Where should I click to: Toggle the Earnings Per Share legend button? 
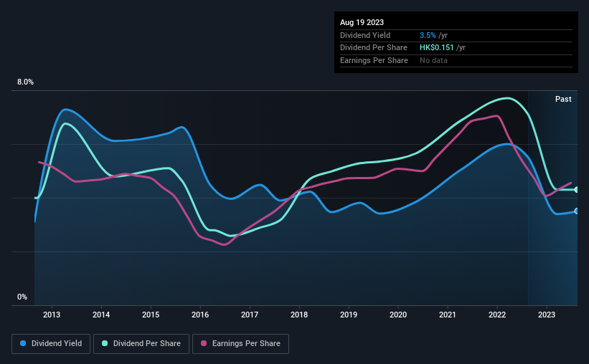click(240, 344)
